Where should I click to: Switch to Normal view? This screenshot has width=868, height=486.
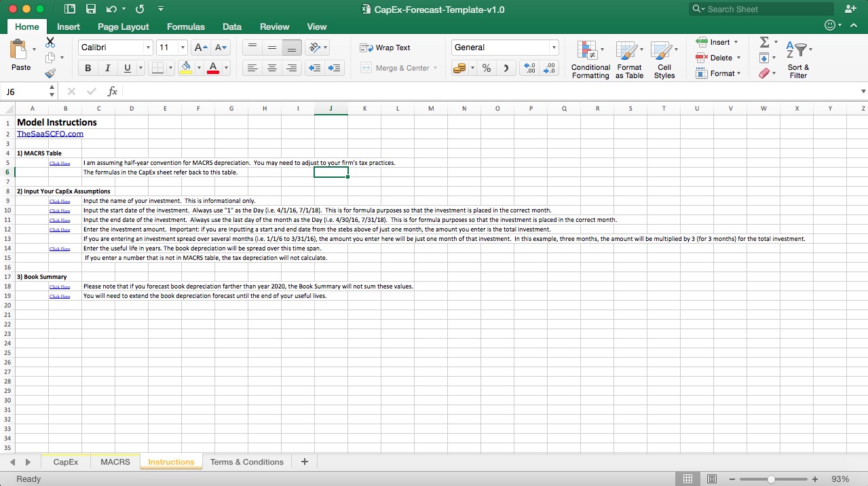click(x=687, y=479)
